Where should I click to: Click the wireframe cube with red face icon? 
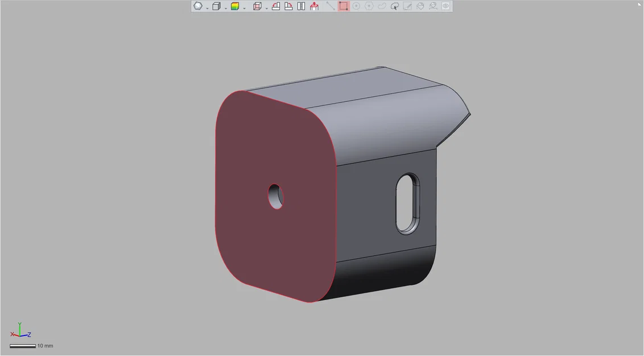tap(257, 6)
